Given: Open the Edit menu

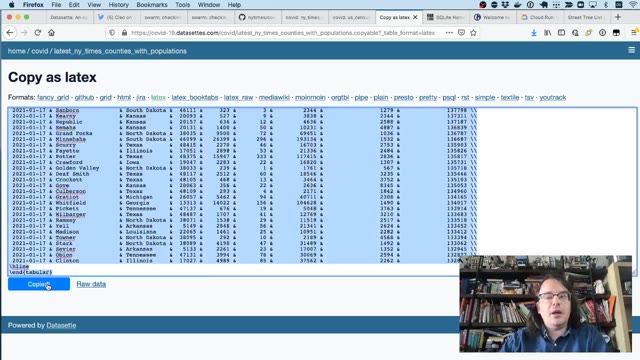Looking at the screenshot, I should click(x=74, y=5).
